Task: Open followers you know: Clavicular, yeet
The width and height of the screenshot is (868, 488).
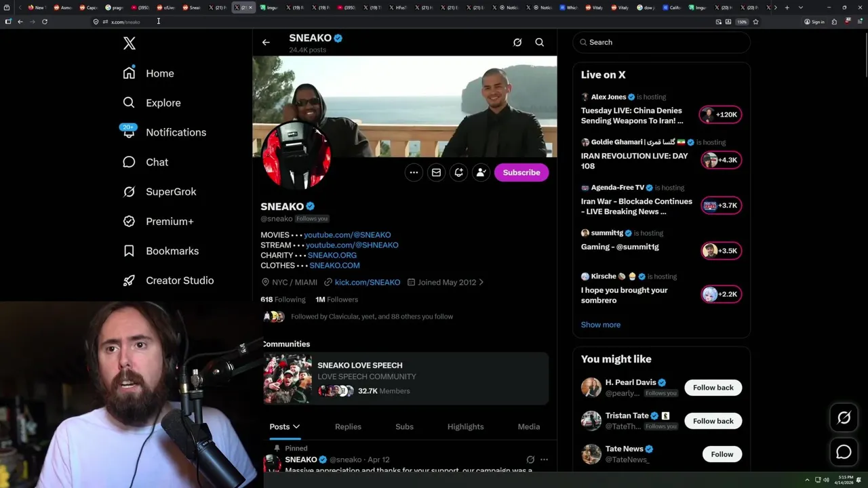Action: click(372, 317)
